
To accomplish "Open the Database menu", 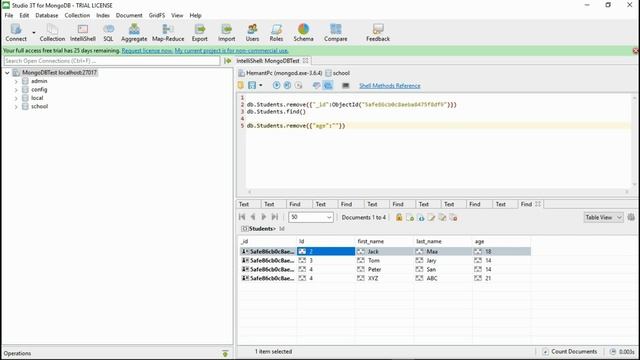I will (x=47, y=15).
